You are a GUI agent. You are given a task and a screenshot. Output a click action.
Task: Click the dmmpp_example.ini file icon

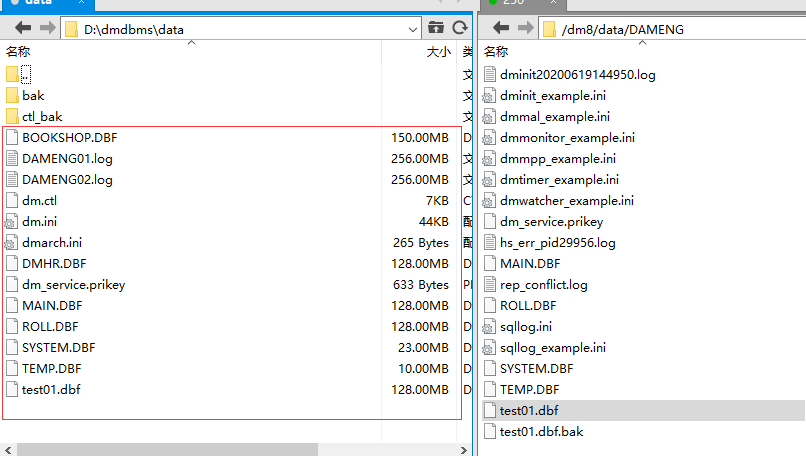point(489,159)
